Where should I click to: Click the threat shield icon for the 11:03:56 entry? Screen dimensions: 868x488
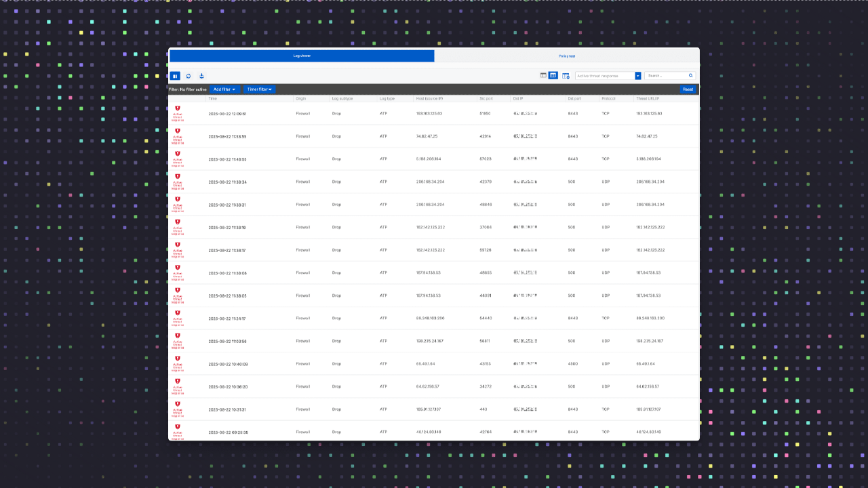[178, 335]
